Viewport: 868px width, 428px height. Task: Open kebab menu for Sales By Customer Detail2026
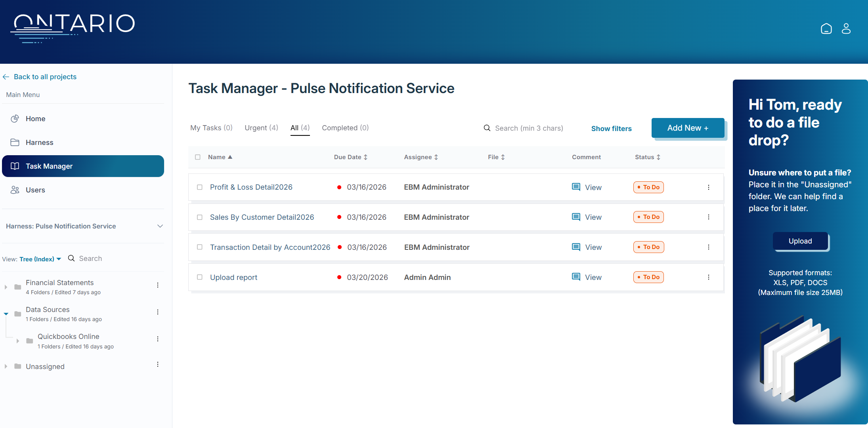point(709,217)
